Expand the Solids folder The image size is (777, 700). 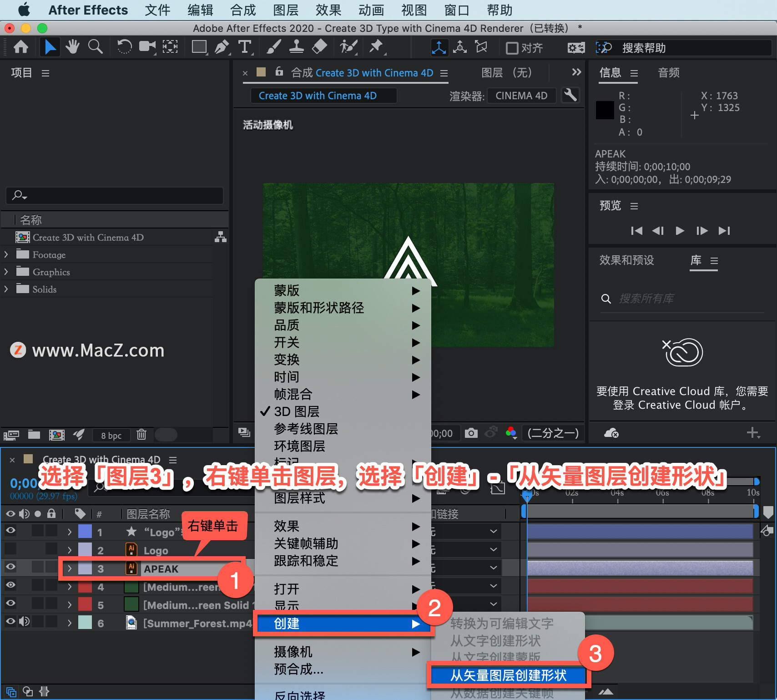coord(6,289)
